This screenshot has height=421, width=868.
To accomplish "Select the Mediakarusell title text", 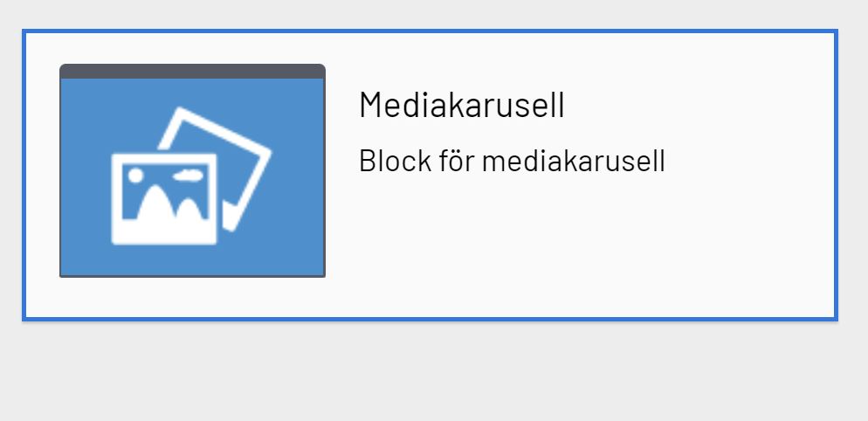I will click(462, 106).
